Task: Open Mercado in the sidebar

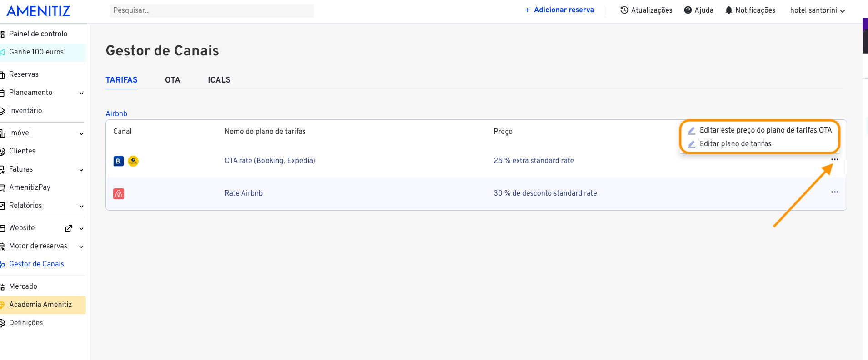Action: 23,286
